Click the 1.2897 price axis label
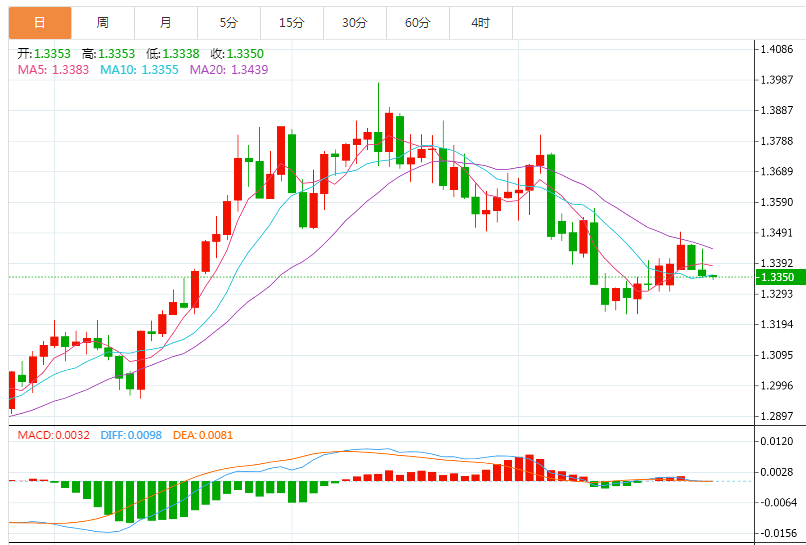The width and height of the screenshot is (806, 545). click(x=777, y=416)
